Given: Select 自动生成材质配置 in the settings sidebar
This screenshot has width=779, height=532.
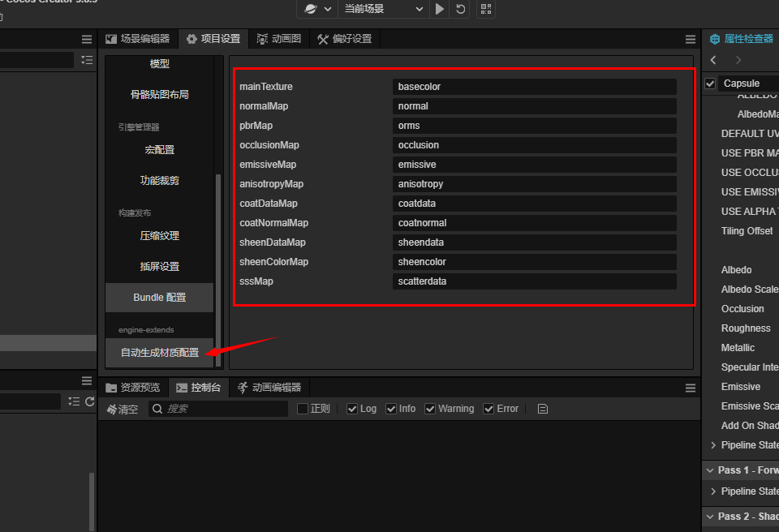Looking at the screenshot, I should pyautogui.click(x=160, y=353).
